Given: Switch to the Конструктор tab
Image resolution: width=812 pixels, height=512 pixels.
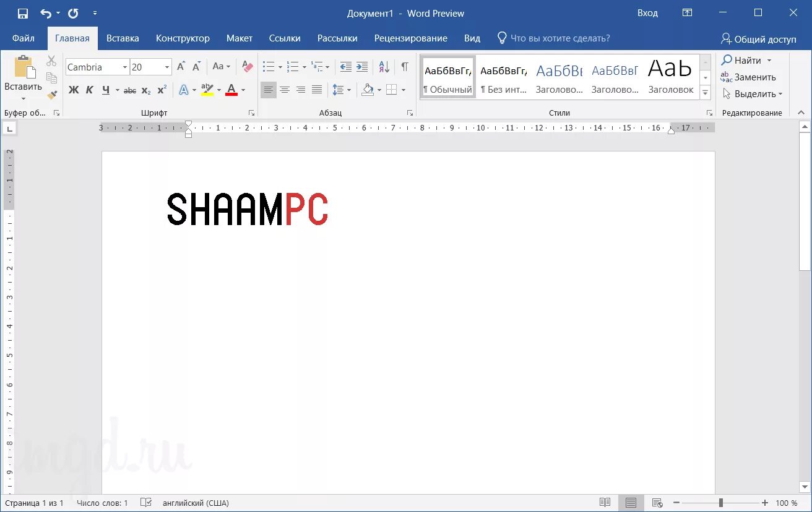Looking at the screenshot, I should coord(183,38).
